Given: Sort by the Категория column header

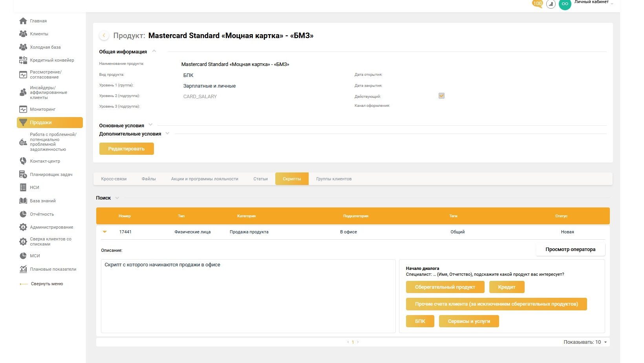Looking at the screenshot, I should pos(247,216).
